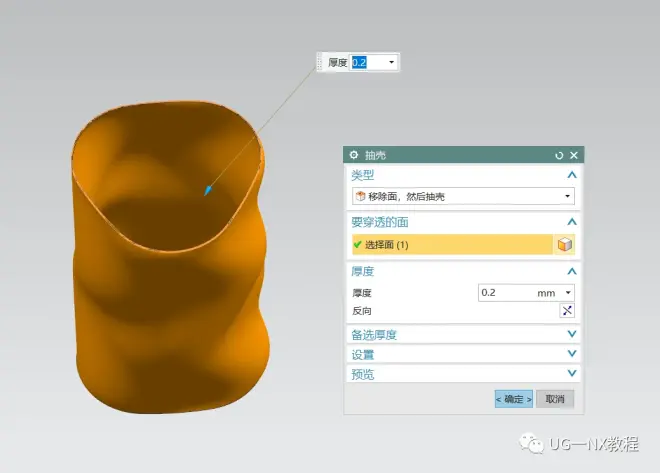Click the 确定 button
Screen dimensions: 660x473
click(x=514, y=399)
